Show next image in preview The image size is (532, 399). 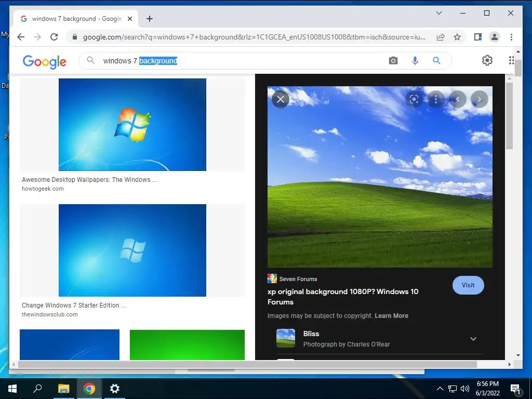click(x=480, y=99)
